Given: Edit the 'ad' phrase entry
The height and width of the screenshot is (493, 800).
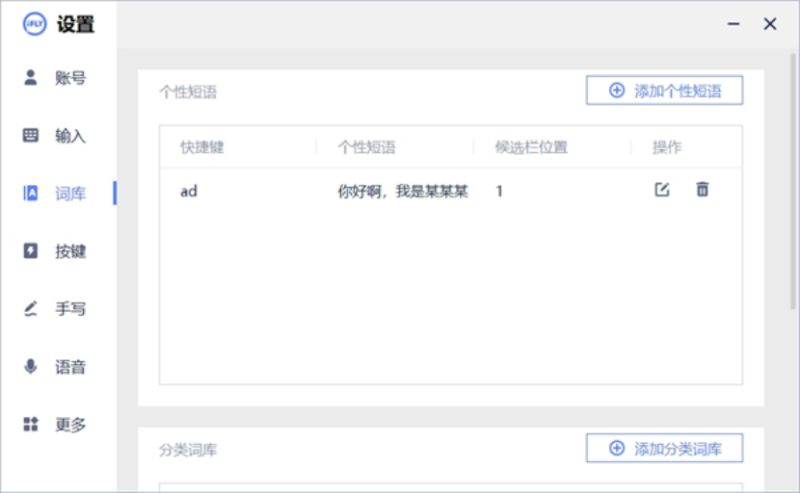Looking at the screenshot, I should point(662,190).
